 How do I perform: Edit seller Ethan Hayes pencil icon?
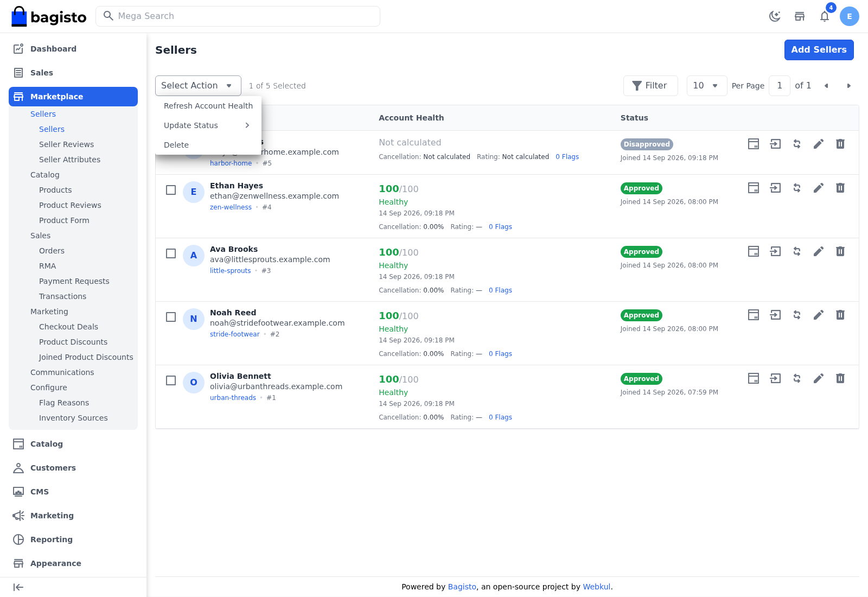(819, 188)
